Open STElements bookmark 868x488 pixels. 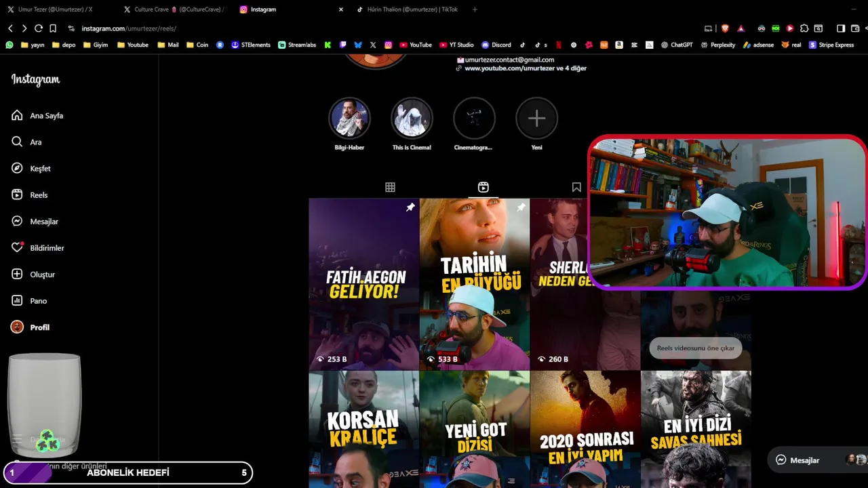click(x=251, y=45)
